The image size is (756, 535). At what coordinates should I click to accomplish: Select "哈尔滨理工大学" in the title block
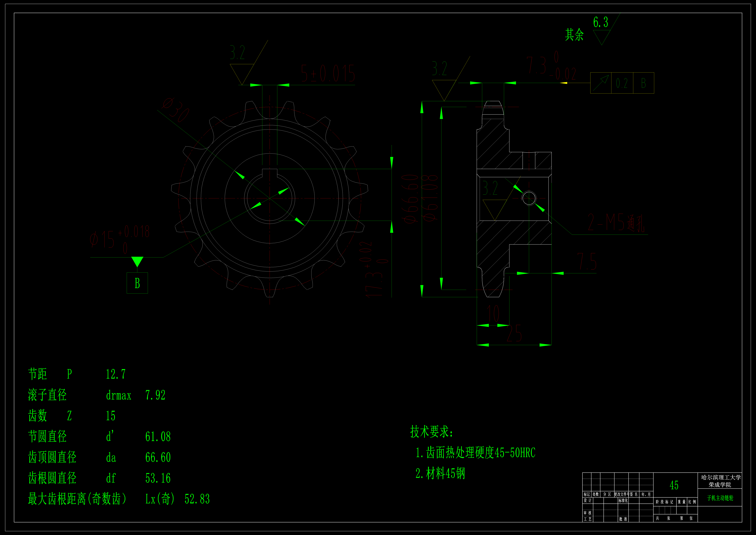721,477
